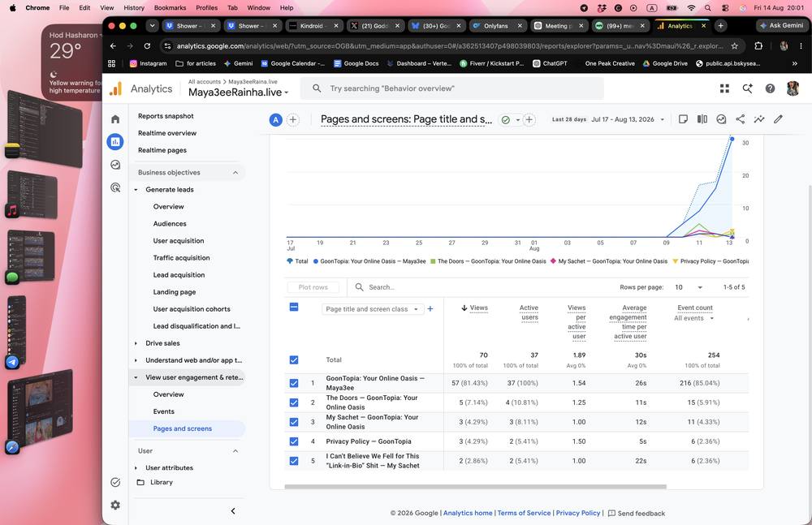Open the Advertising icon in left rail
This screenshot has width=812, height=525.
[x=115, y=187]
